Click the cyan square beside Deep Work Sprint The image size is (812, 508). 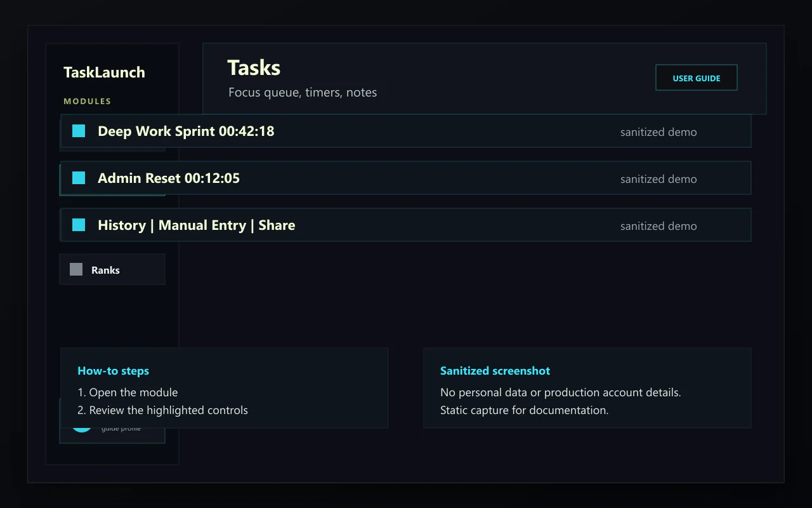[x=79, y=131]
